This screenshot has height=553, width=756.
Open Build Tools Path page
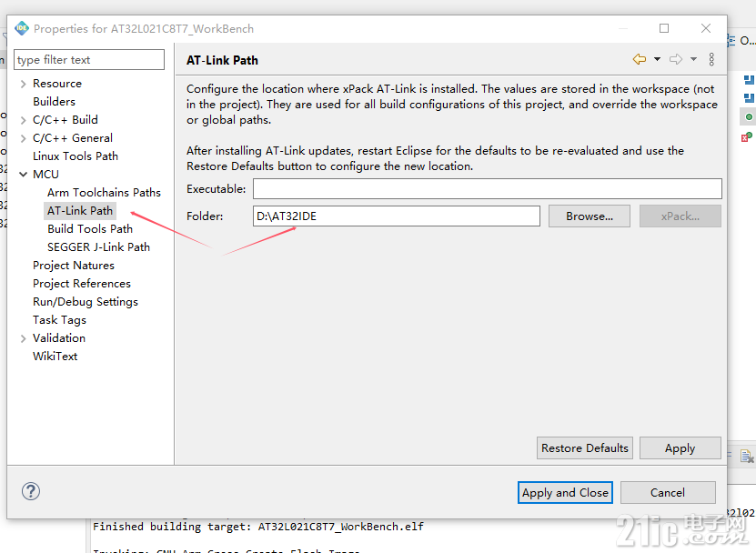point(90,229)
